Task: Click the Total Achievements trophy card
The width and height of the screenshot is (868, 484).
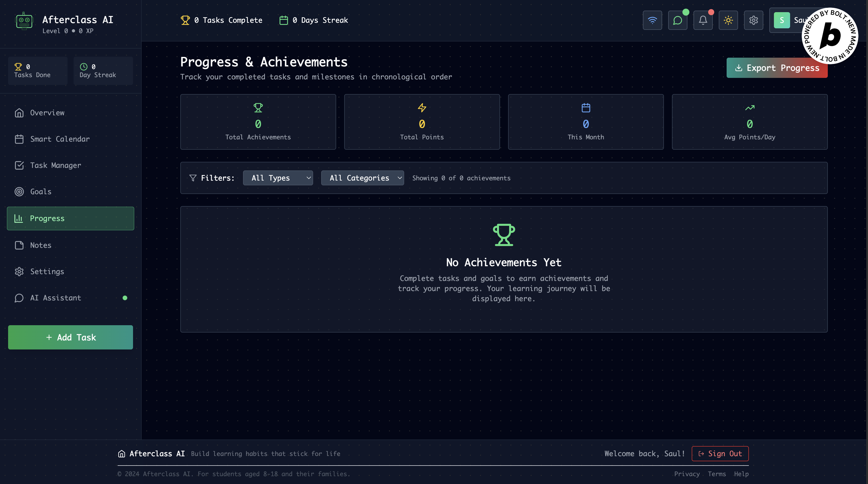Action: [x=258, y=122]
